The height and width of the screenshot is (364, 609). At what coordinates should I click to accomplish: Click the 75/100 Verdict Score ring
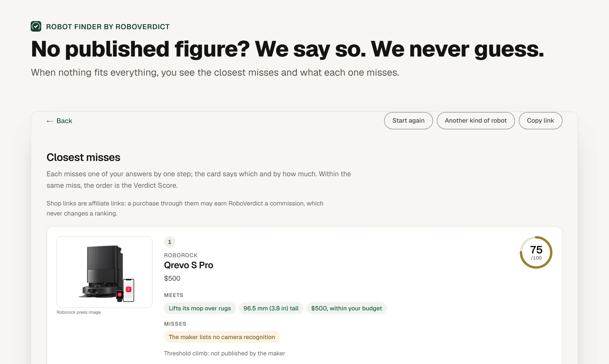[536, 252]
